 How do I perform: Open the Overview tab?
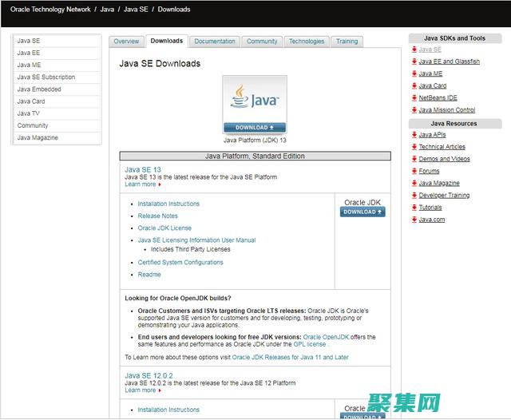(x=126, y=42)
